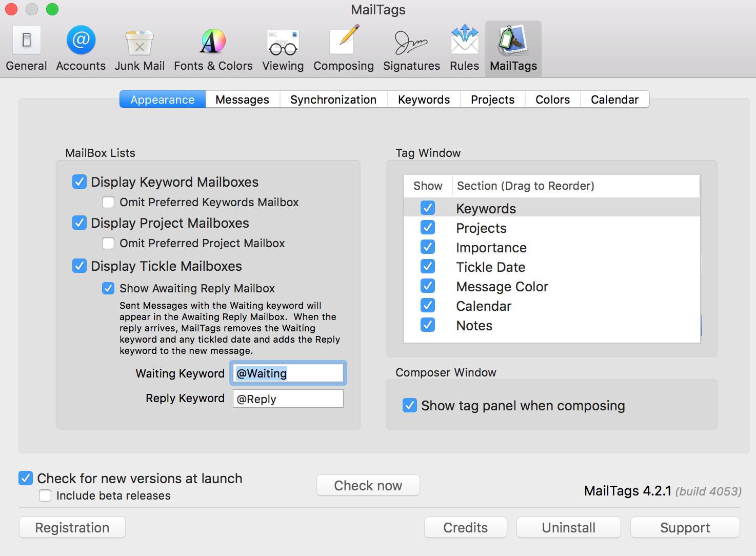Viewport: 756px width, 556px height.
Task: Uncheck Tickle Date section checkbox
Action: pyautogui.click(x=428, y=266)
